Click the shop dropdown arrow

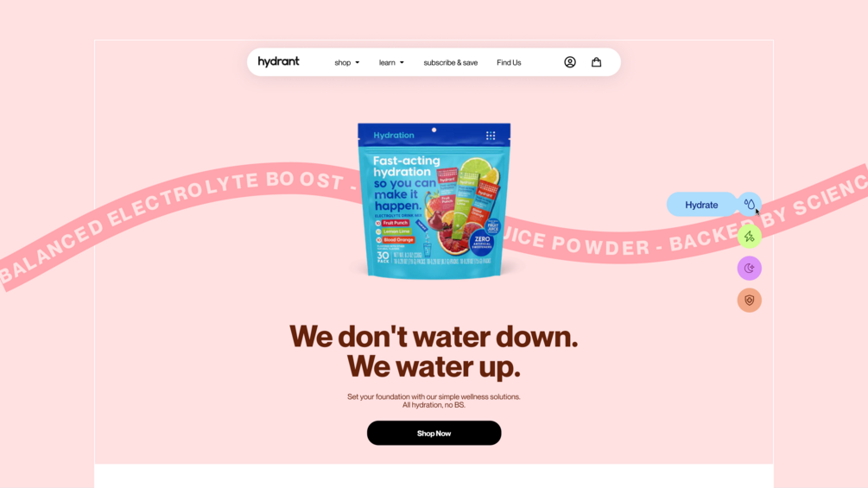pyautogui.click(x=357, y=62)
